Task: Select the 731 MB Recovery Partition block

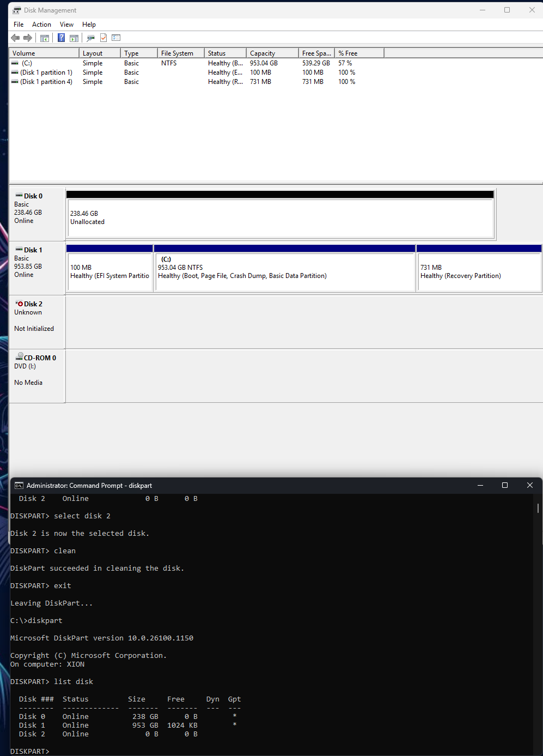Action: [478, 272]
